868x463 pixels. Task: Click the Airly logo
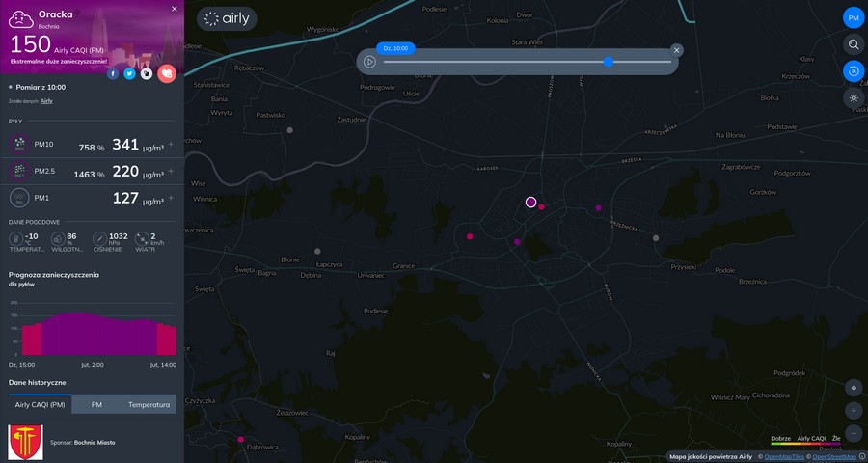(227, 18)
